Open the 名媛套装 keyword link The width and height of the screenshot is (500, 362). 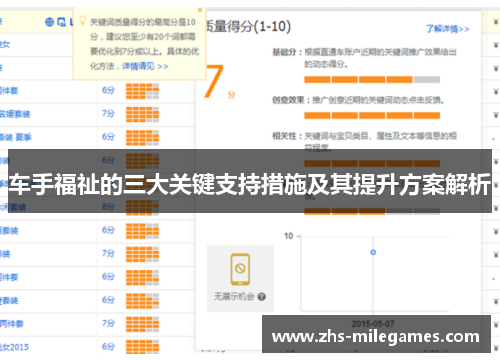(15, 114)
